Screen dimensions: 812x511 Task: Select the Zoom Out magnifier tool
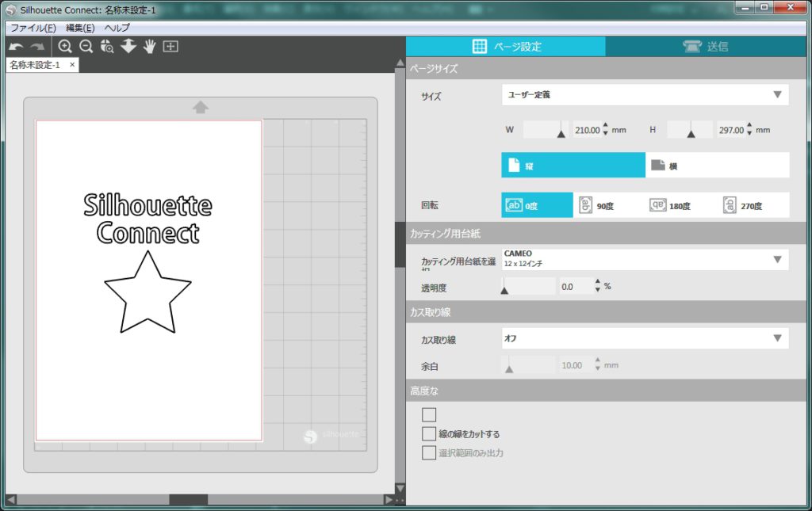[x=86, y=47]
